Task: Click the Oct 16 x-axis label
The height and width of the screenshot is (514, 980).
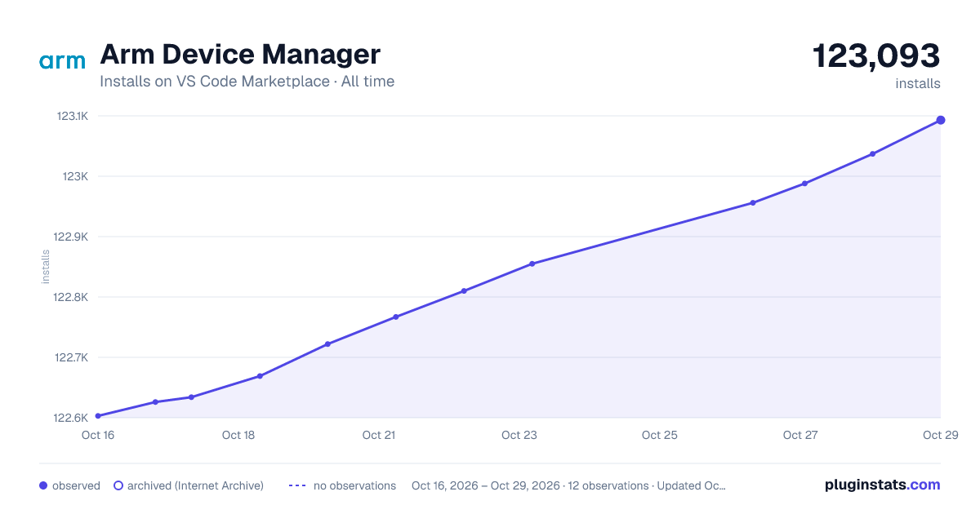Action: [98, 435]
